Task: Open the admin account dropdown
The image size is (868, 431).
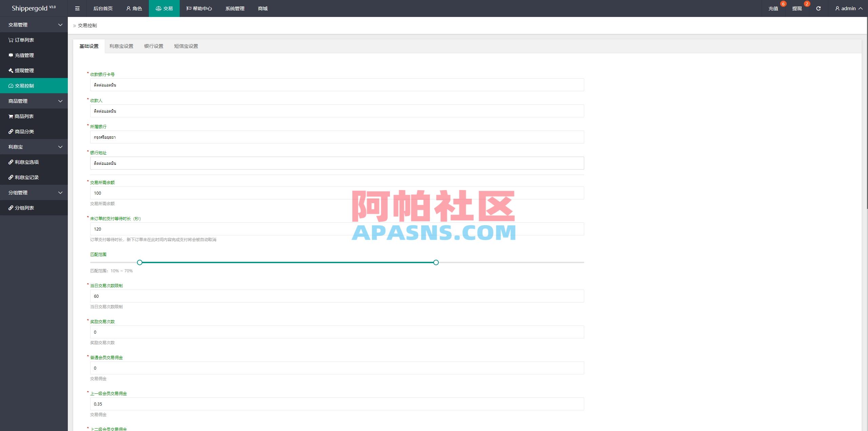Action: point(848,8)
